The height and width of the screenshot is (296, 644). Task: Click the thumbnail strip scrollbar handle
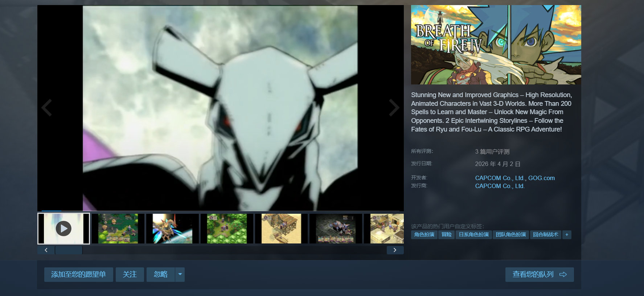point(69,250)
